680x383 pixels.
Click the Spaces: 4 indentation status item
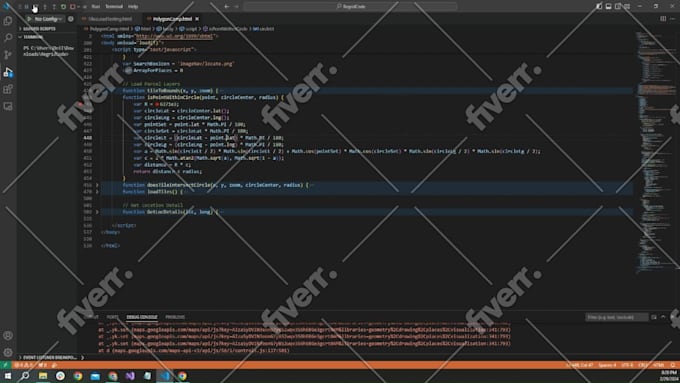tap(607, 365)
